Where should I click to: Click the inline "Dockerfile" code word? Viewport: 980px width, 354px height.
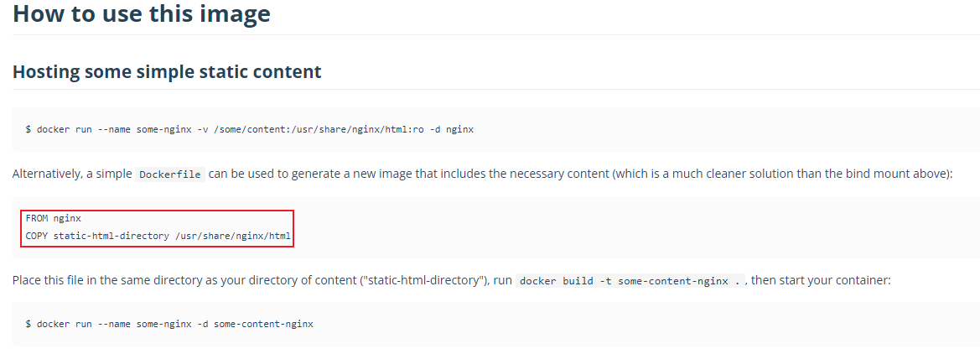pyautogui.click(x=170, y=174)
